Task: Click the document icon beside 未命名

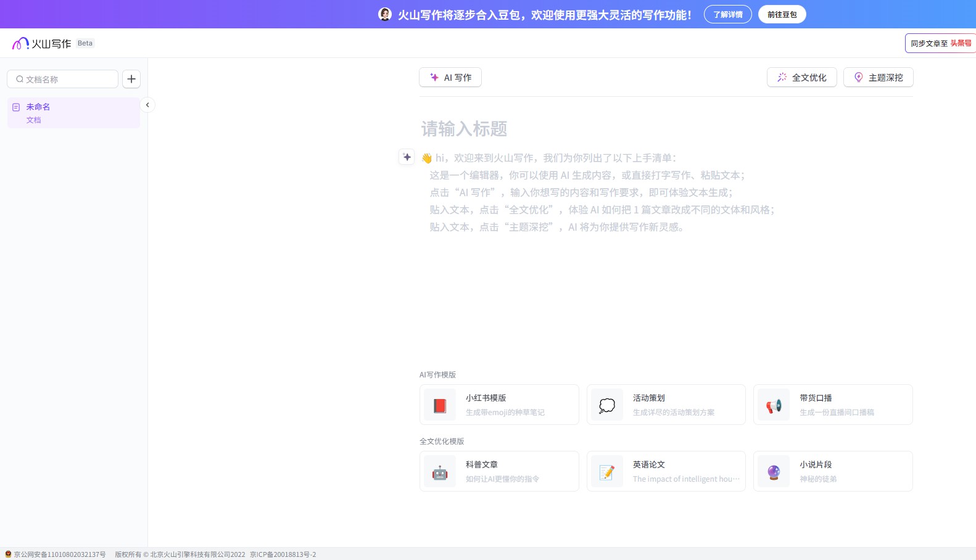Action: coord(16,107)
